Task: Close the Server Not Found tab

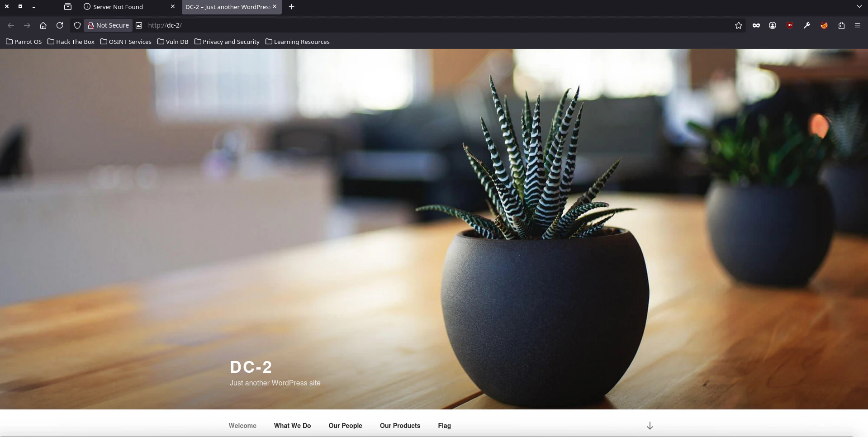Action: pos(173,7)
